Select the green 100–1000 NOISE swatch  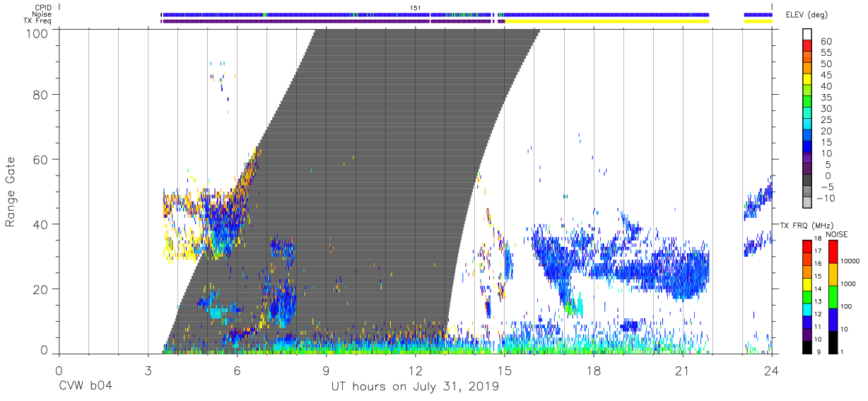(833, 296)
